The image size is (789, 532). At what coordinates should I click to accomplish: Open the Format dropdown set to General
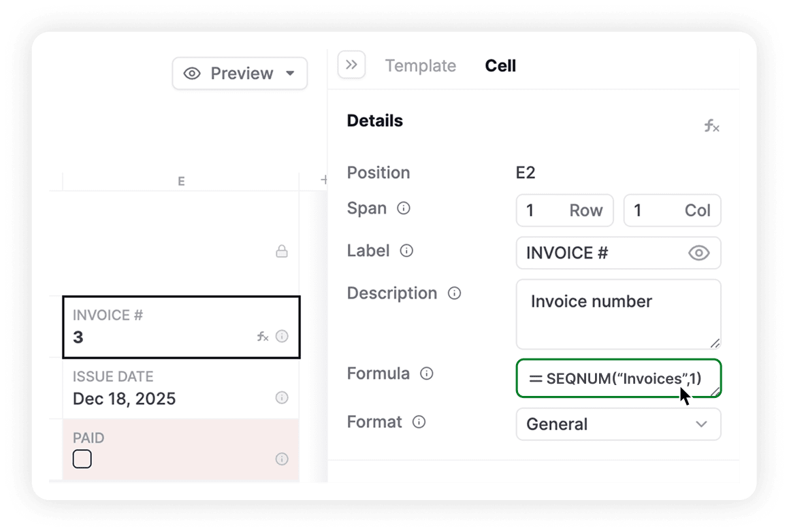coord(618,424)
